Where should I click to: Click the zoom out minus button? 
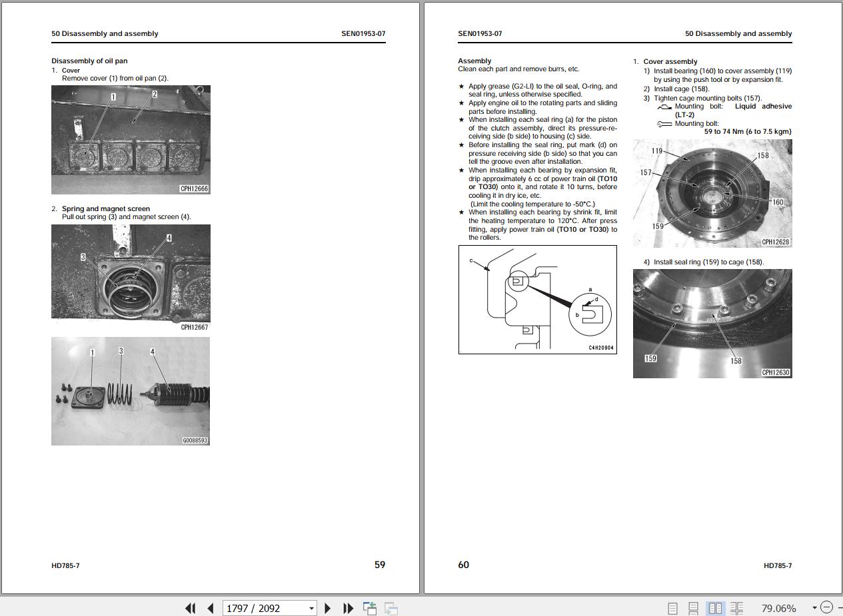826,607
